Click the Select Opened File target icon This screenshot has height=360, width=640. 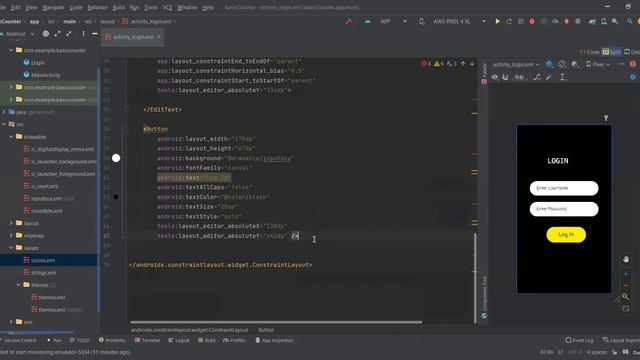pos(46,33)
